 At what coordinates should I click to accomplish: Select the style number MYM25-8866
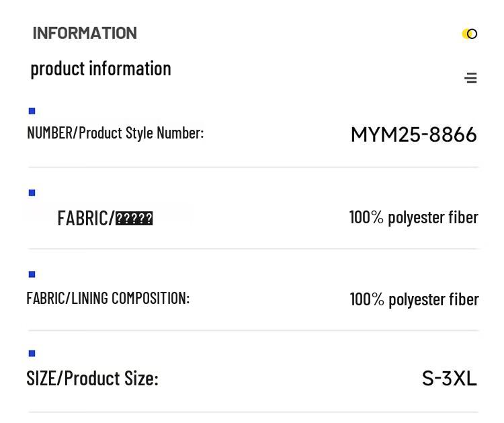pos(413,134)
